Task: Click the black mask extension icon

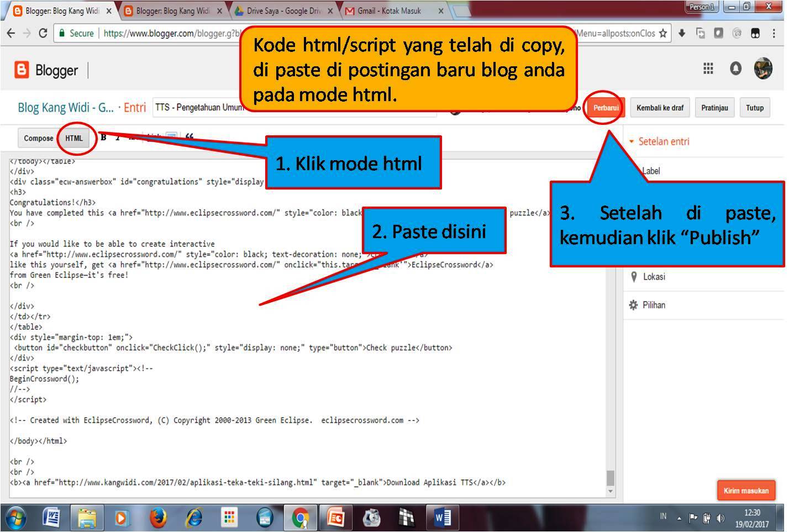Action: click(755, 33)
